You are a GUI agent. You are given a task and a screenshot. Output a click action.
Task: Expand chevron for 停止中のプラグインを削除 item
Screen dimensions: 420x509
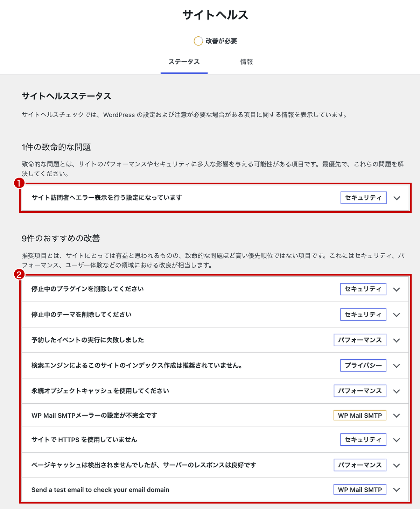(397, 290)
